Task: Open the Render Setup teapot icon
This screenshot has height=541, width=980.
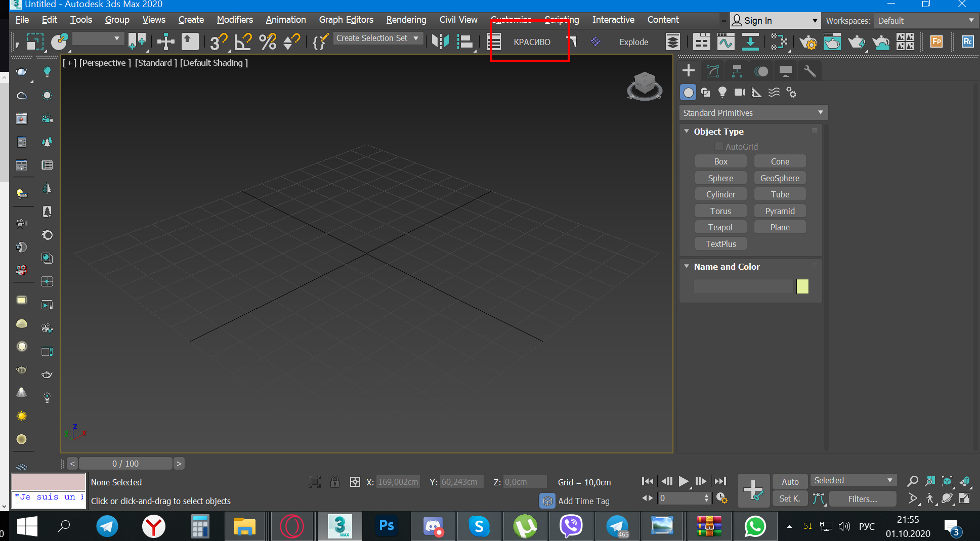Action: 807,41
